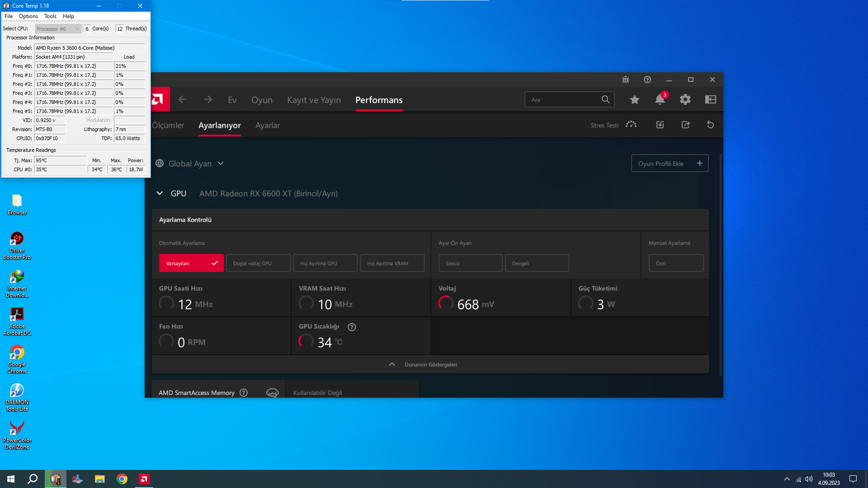This screenshot has height=488, width=868.
Task: Open Google Chrome desktop shortcut
Action: (x=17, y=360)
